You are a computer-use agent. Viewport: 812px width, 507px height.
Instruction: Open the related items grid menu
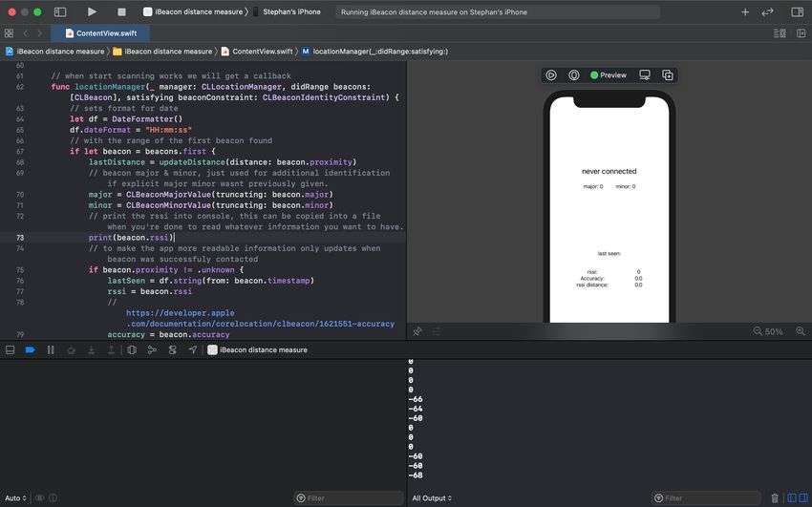pos(9,33)
